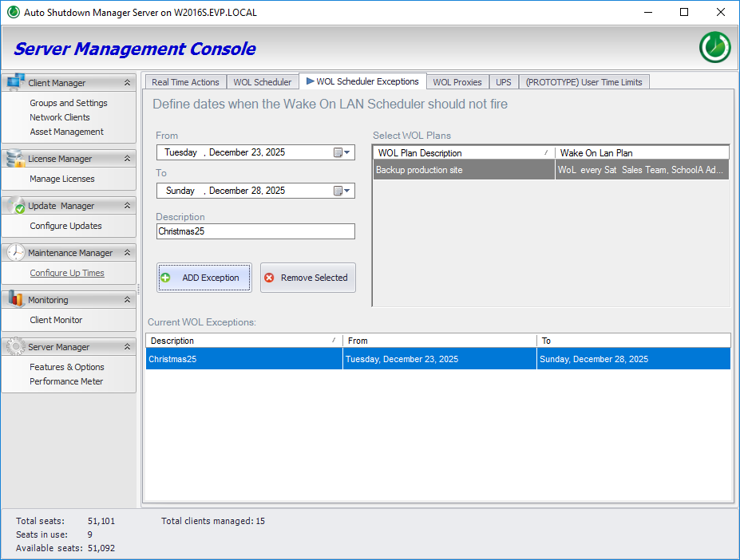Click the Update Manager icon
Image resolution: width=740 pixels, height=560 pixels.
[x=15, y=205]
